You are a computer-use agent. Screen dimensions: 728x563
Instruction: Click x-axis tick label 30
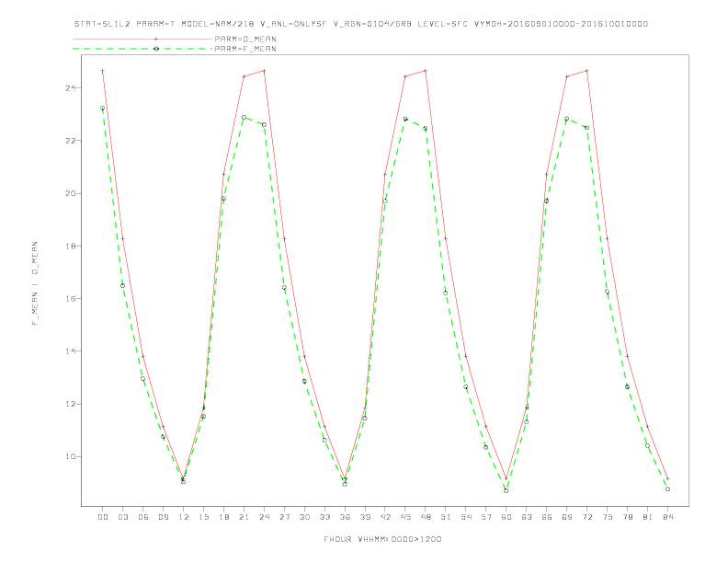[304, 517]
